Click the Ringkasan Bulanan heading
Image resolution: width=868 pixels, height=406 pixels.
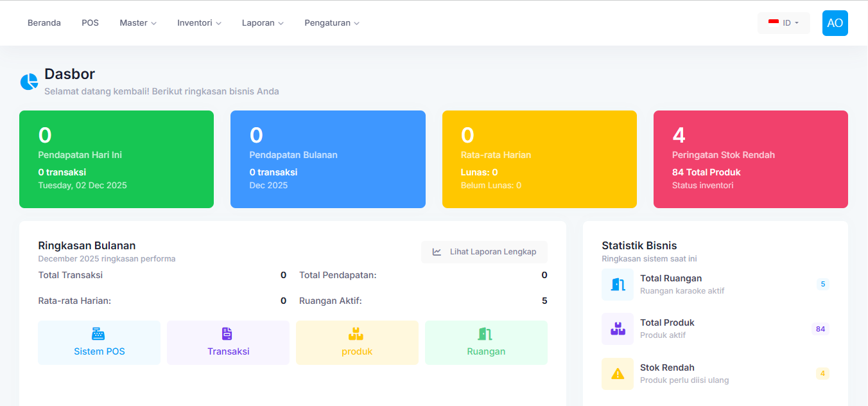tap(87, 245)
